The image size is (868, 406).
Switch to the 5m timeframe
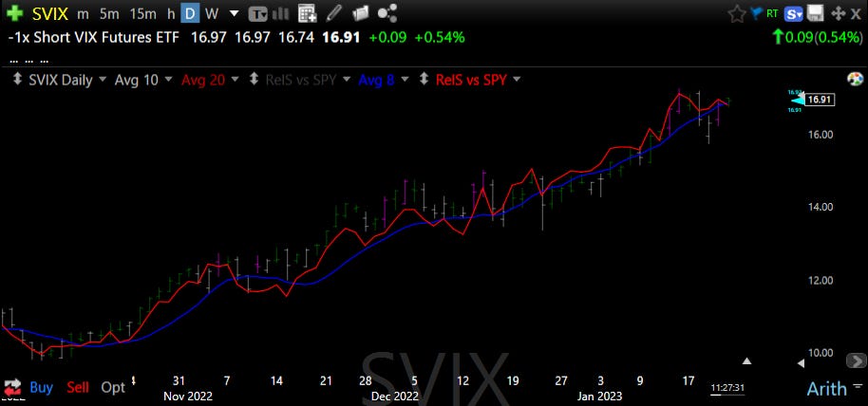tap(109, 14)
